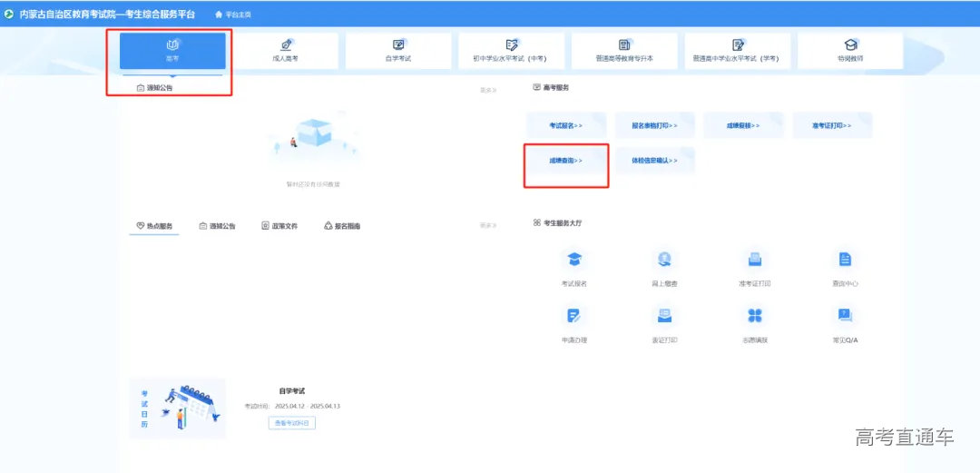Click the 自学考试 monitor icon
Screen dimensions: 980x473
398,45
